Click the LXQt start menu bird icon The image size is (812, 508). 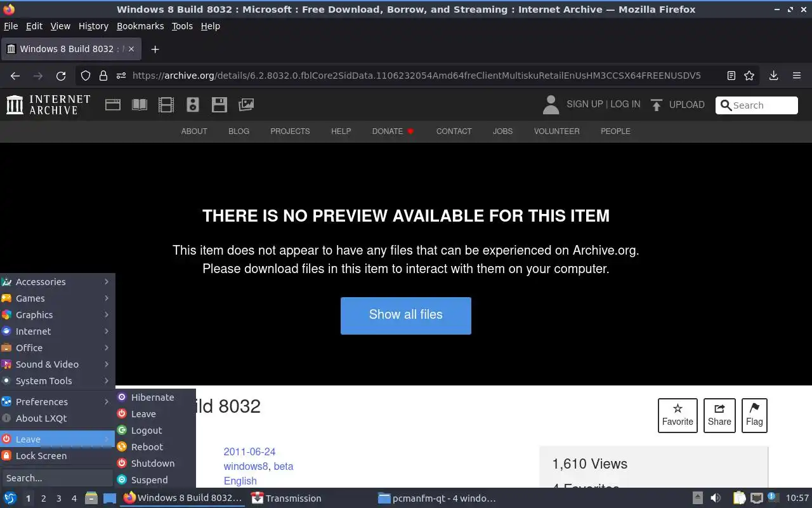(x=10, y=498)
